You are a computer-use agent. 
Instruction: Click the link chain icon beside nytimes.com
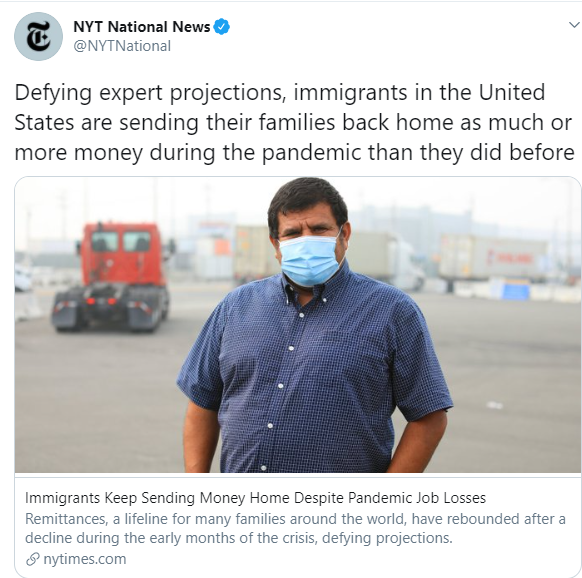(33, 559)
